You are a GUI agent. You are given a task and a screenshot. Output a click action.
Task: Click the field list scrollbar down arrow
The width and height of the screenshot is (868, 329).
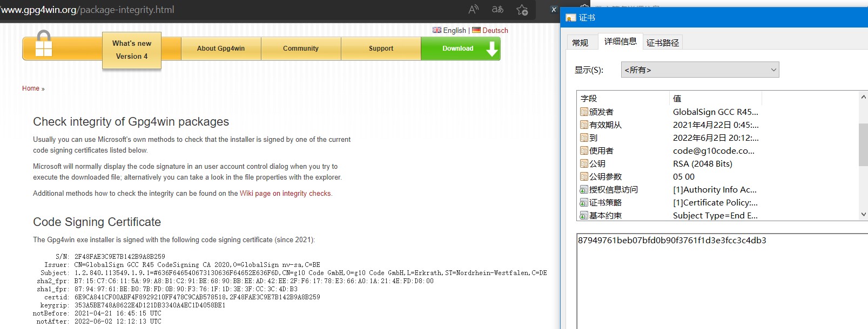point(863,214)
